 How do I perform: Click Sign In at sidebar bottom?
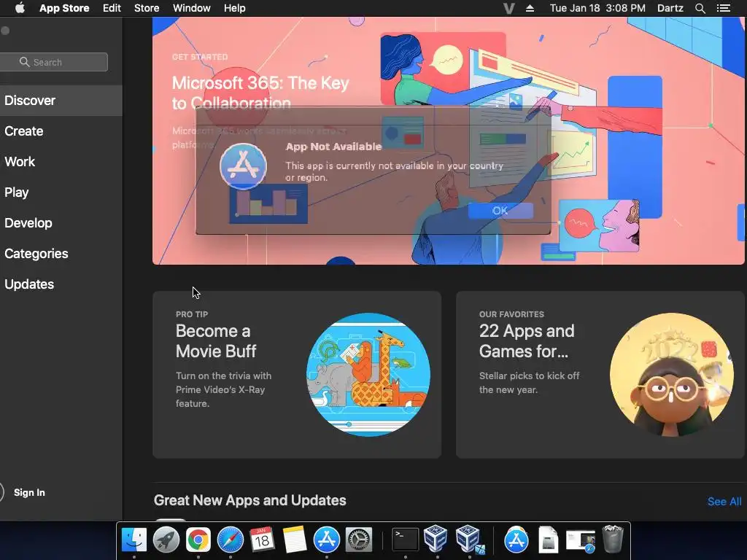pyautogui.click(x=29, y=492)
